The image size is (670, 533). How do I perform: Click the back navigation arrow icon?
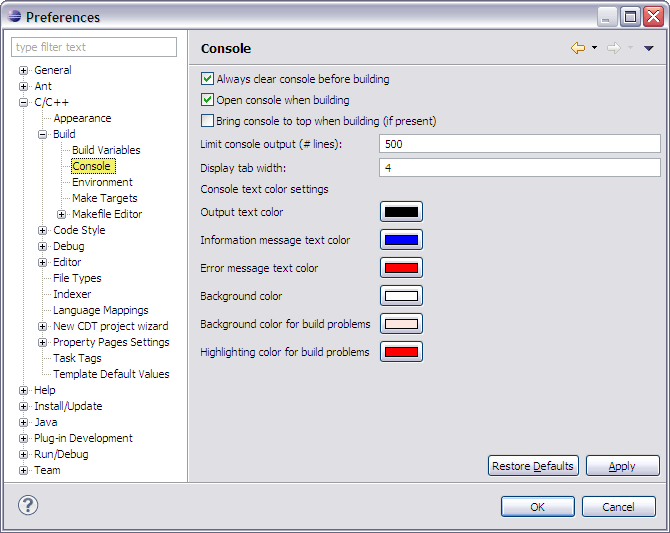[x=578, y=48]
